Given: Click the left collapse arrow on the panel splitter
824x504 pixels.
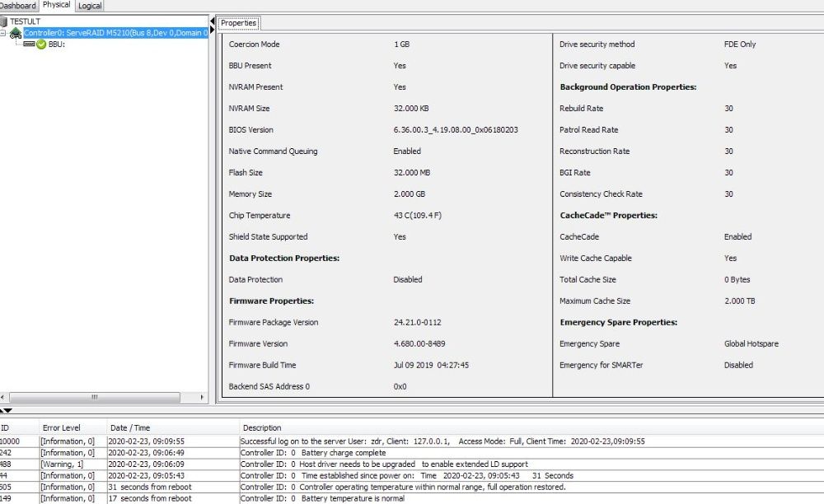Looking at the screenshot, I should [213, 21].
